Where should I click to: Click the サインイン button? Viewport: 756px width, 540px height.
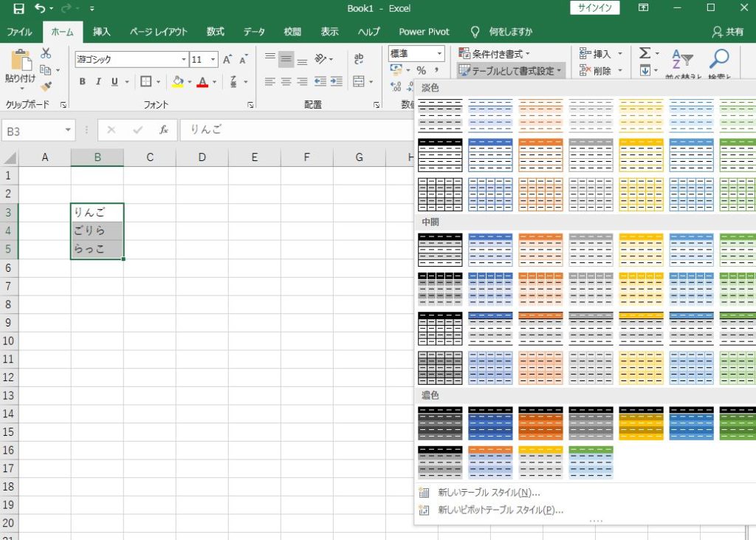tap(595, 8)
